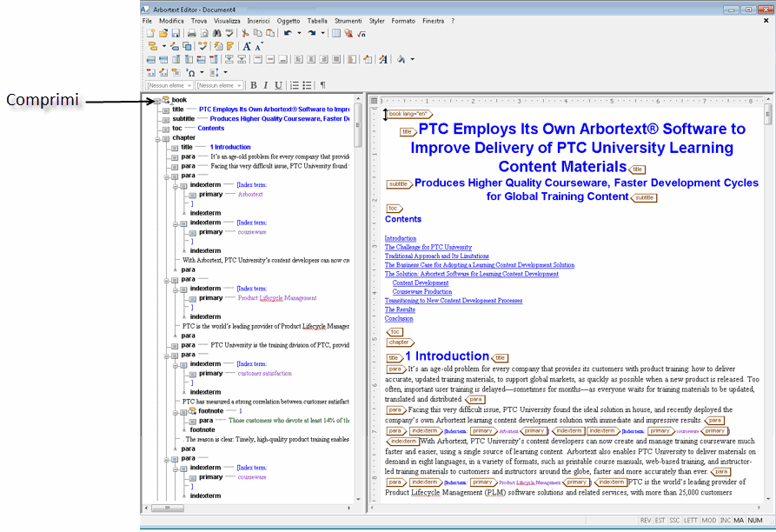Toggle the bulleted list button
Viewport: 776px width, 532px height.
pos(307,85)
